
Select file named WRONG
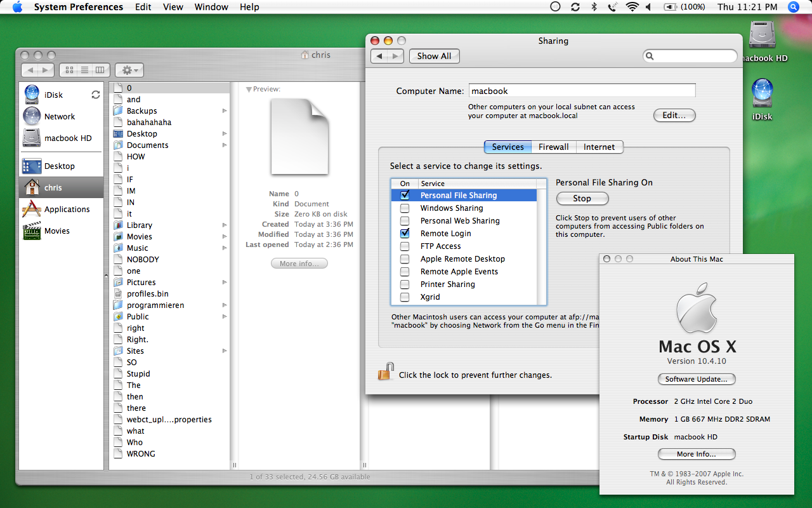coord(141,453)
